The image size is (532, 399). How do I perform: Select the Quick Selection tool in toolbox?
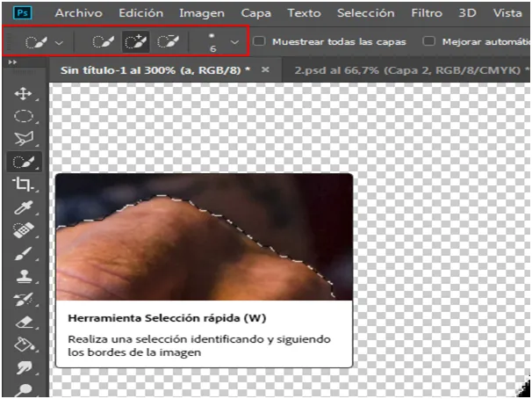(23, 162)
